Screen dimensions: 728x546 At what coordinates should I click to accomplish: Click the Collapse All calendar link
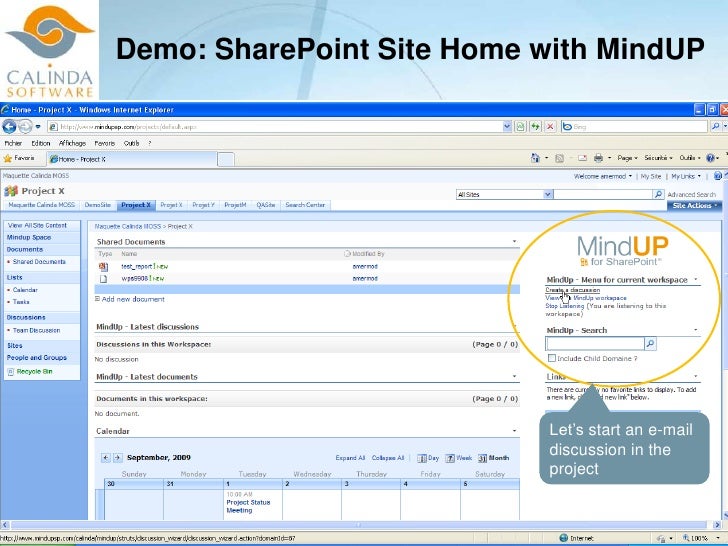coord(388,458)
